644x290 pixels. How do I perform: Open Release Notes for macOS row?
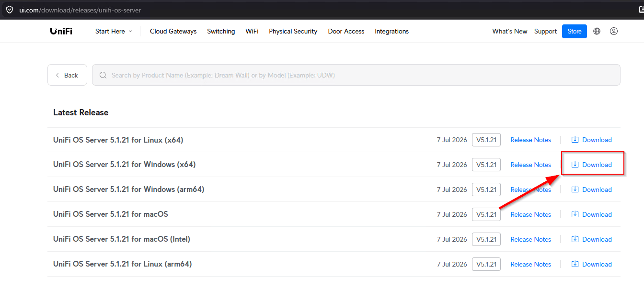point(531,214)
